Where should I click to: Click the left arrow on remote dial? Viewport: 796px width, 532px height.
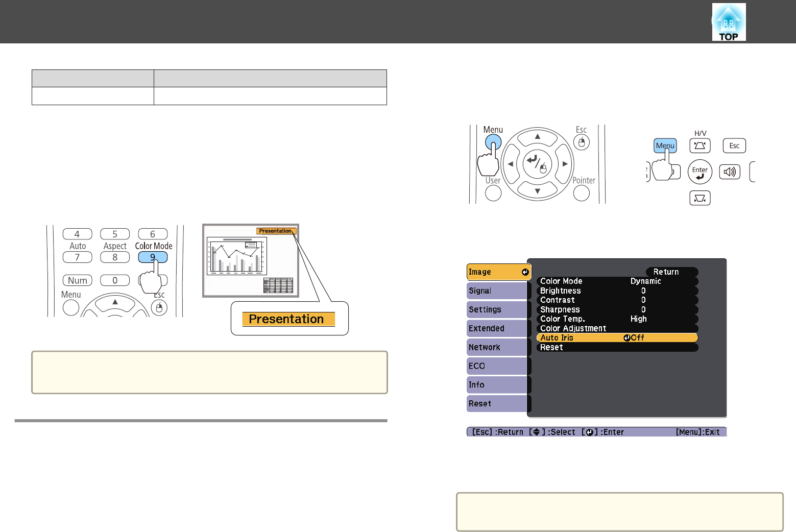click(x=510, y=164)
